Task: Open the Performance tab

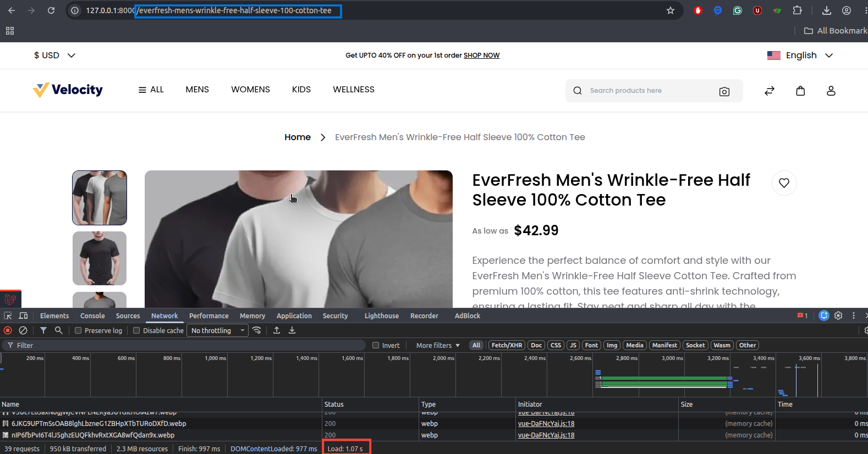Action: point(208,315)
